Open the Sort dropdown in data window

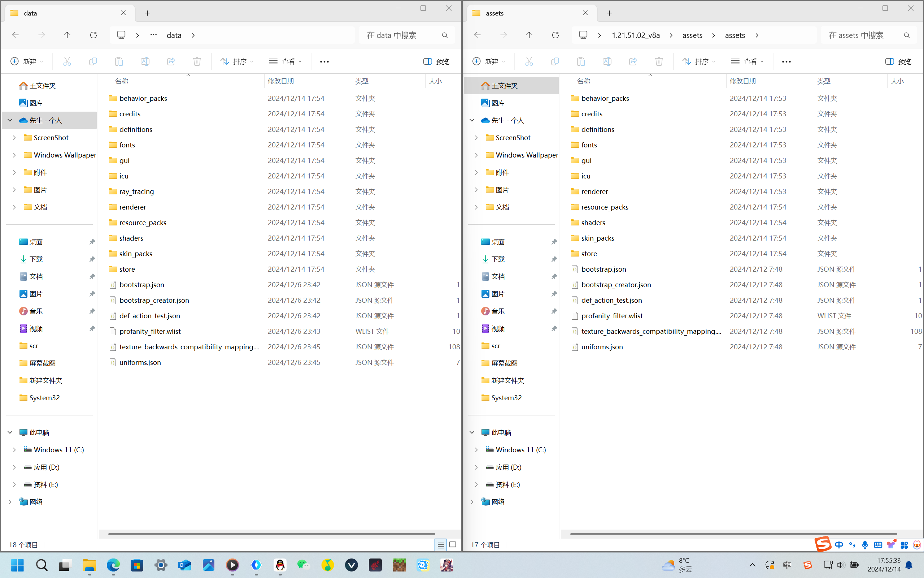pyautogui.click(x=237, y=61)
